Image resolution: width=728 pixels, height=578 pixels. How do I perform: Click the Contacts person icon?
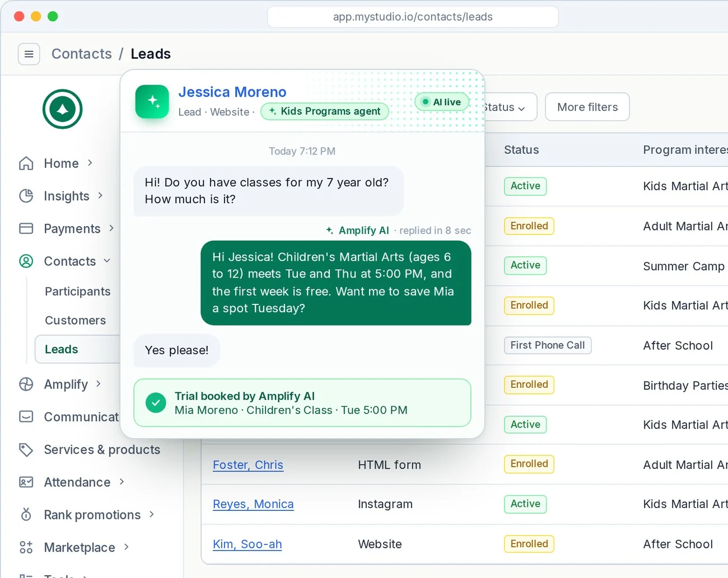(26, 261)
